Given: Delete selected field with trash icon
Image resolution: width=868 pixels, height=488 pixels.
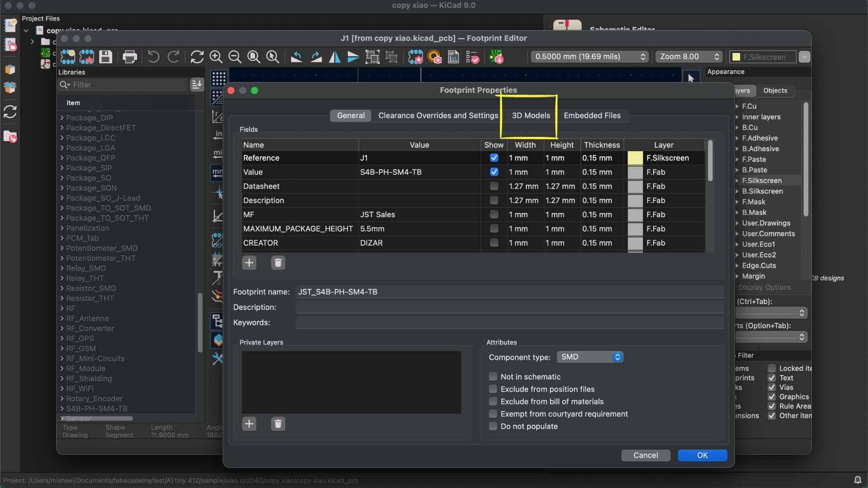Looking at the screenshot, I should 278,263.
